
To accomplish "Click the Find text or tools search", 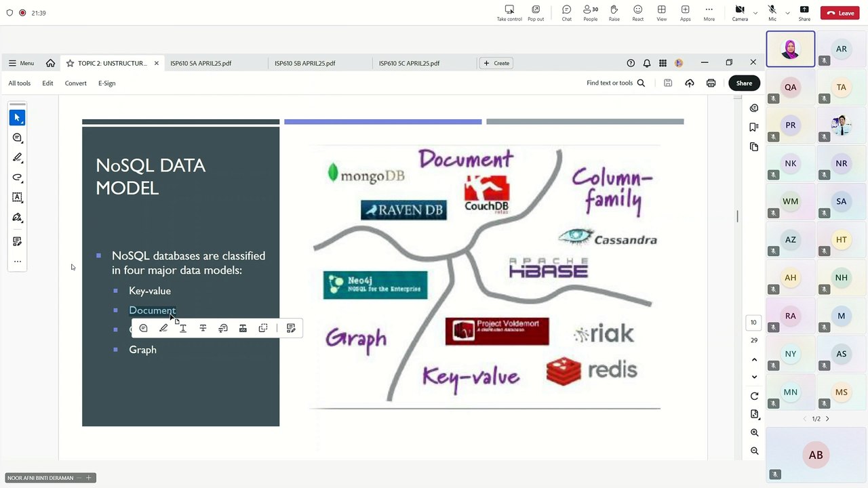I will [616, 83].
